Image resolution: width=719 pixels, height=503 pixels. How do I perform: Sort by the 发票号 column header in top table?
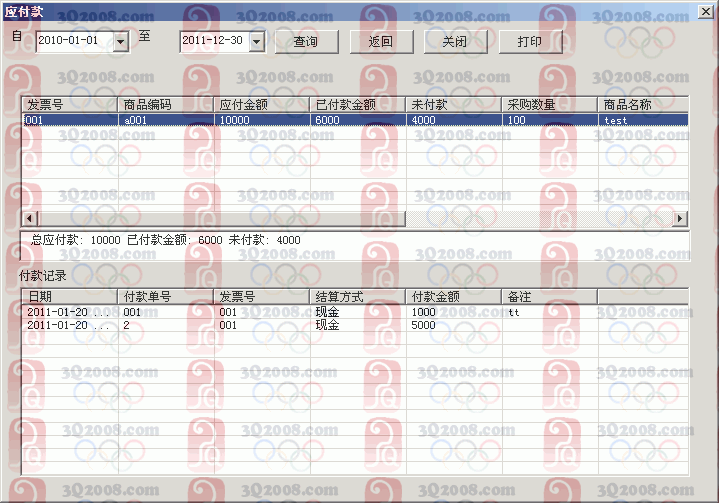pos(70,105)
